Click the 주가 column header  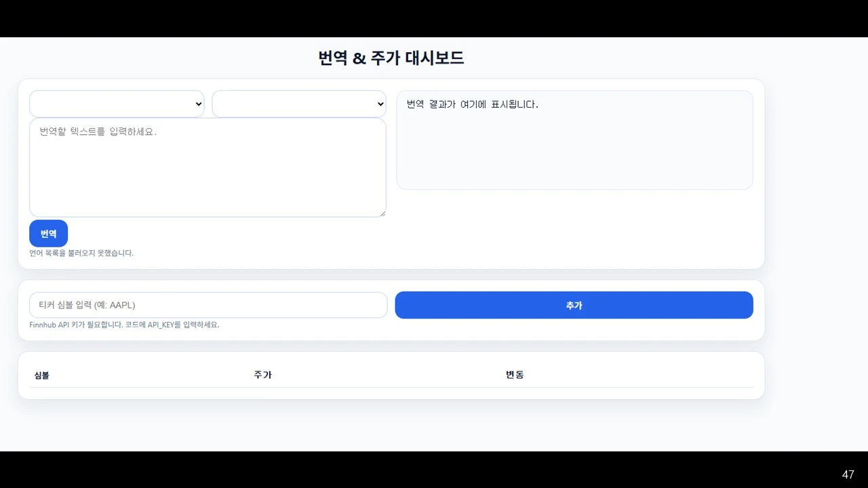(263, 375)
